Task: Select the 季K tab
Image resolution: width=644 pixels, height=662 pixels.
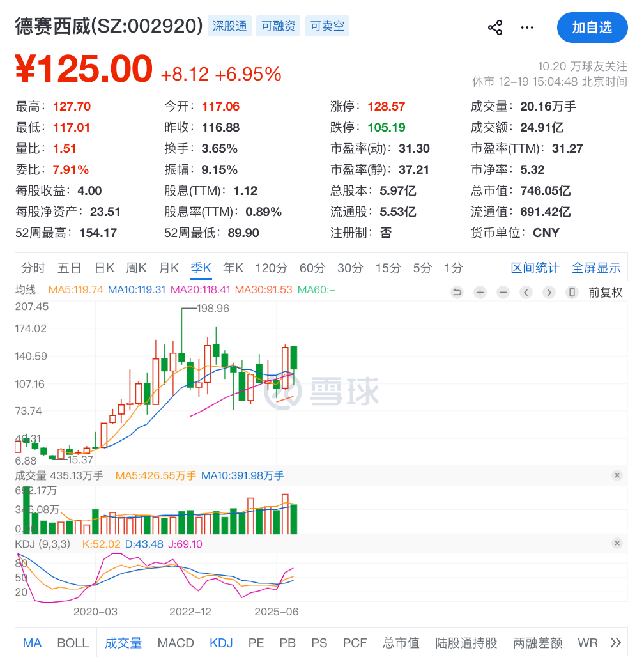Action: pyautogui.click(x=201, y=268)
